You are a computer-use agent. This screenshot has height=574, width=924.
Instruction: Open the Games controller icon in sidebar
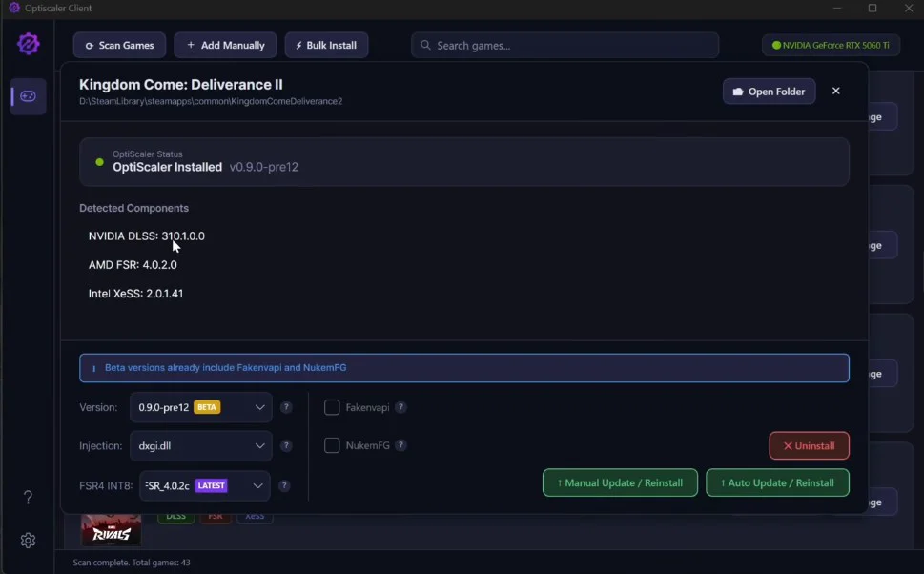click(x=29, y=96)
